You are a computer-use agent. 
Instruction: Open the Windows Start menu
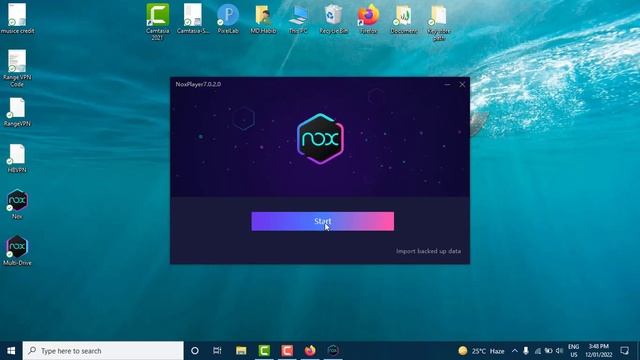pyautogui.click(x=11, y=351)
